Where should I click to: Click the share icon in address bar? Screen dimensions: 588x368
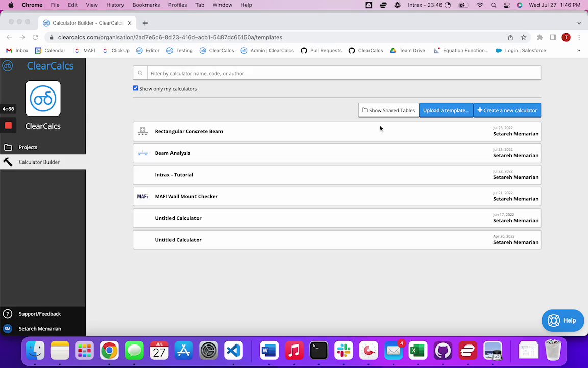point(510,37)
